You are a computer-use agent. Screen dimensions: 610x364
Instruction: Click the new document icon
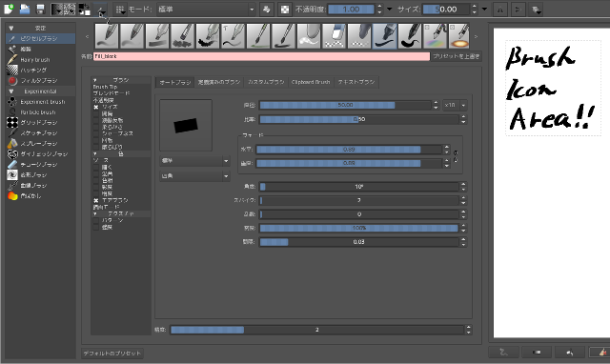(9, 9)
